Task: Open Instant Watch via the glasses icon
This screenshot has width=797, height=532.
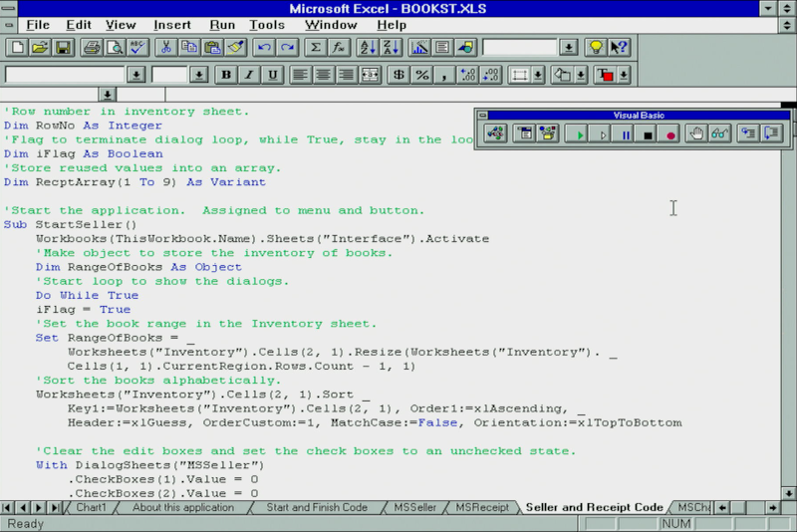Action: pyautogui.click(x=719, y=133)
